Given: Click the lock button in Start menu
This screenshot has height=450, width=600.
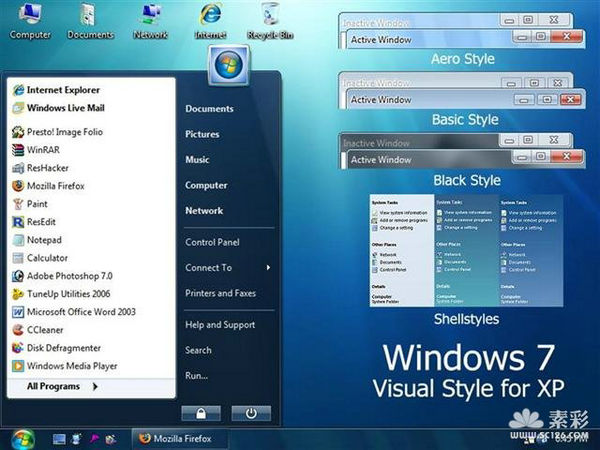Looking at the screenshot, I should point(201,413).
